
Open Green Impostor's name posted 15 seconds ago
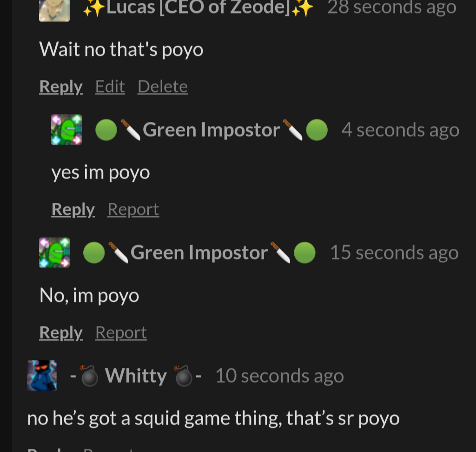click(x=199, y=253)
